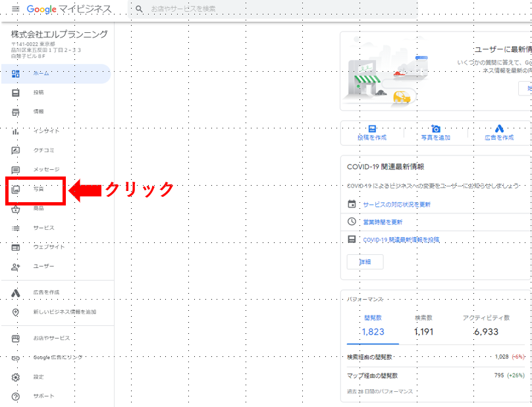
Task: Select the 閲覧数 performance tab
Action: 373,326
